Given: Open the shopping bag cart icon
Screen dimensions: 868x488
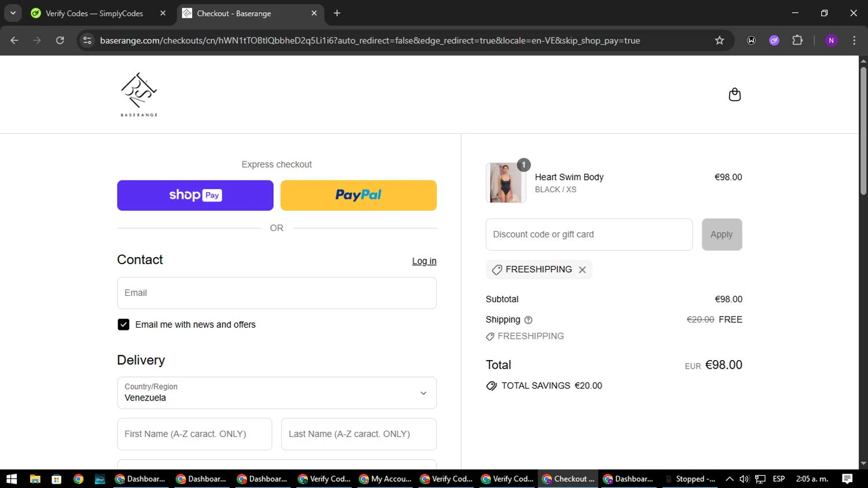Looking at the screenshot, I should click(734, 94).
